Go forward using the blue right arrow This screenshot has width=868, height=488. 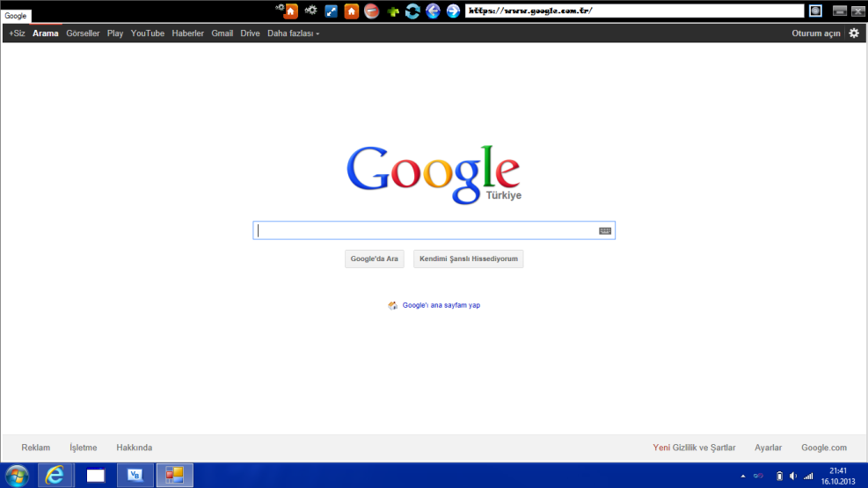pyautogui.click(x=453, y=11)
